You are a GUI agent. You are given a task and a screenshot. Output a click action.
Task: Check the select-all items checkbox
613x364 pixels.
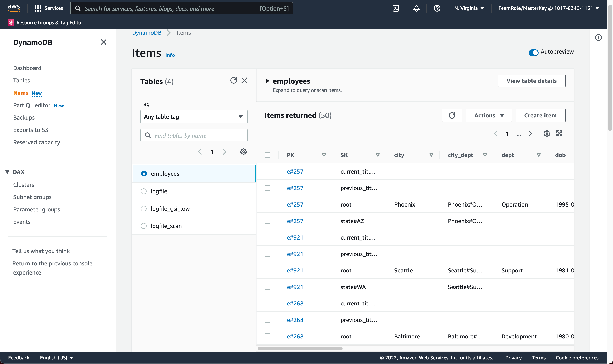point(267,155)
